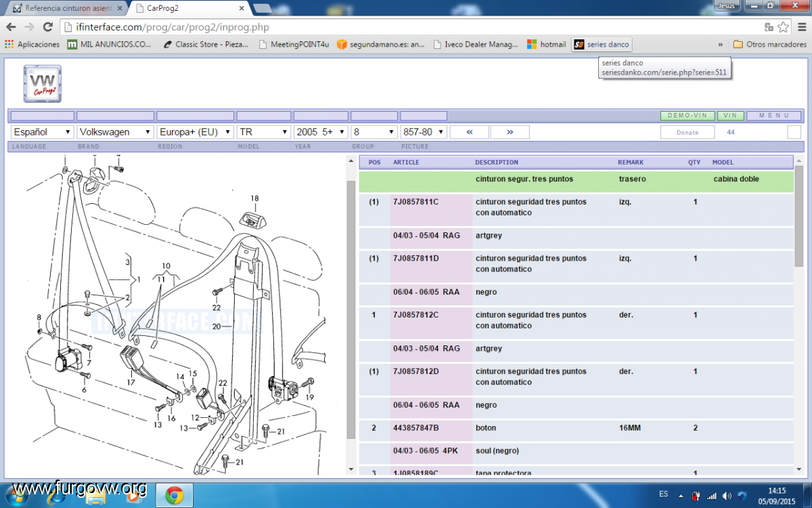Open the segundamano.es bookmark
The height and width of the screenshot is (508, 812).
tap(381, 44)
